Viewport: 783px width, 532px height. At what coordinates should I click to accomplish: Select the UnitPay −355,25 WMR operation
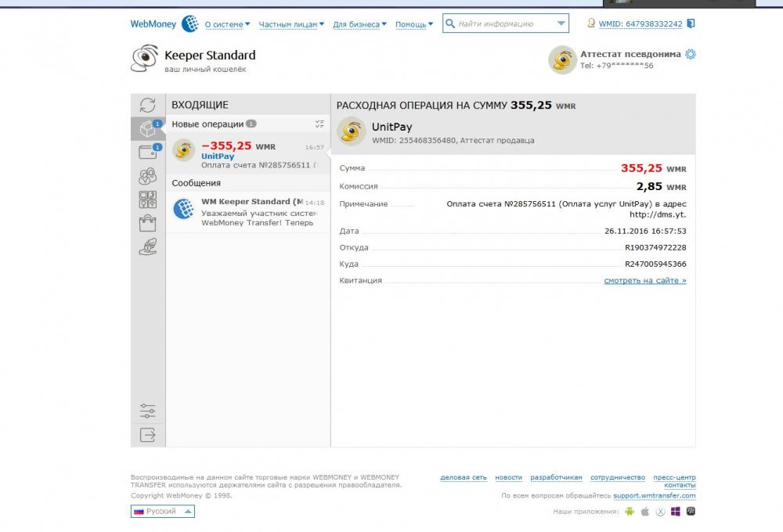[x=247, y=152]
